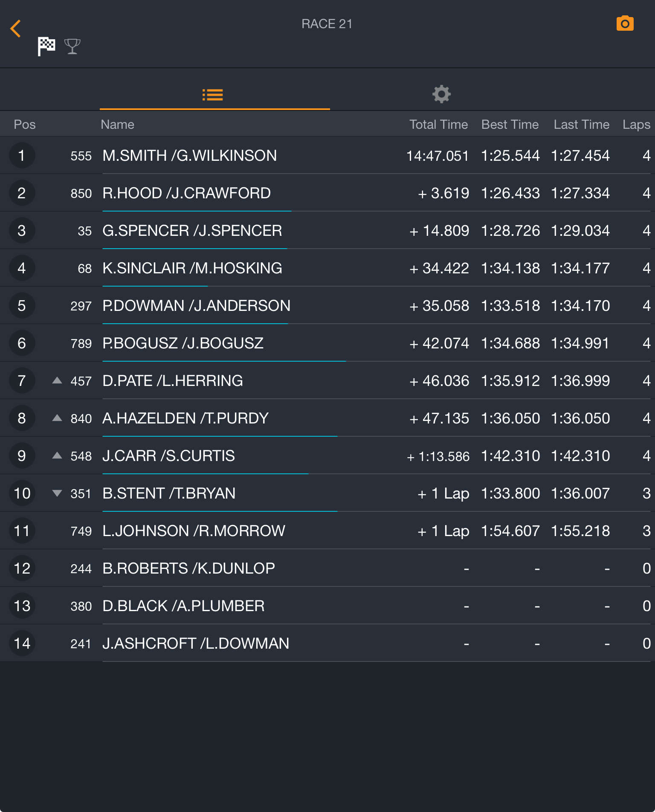This screenshot has width=655, height=812.
Task: Select position 14 J.ASHCROFT /L.DOWMAN
Action: 327,643
